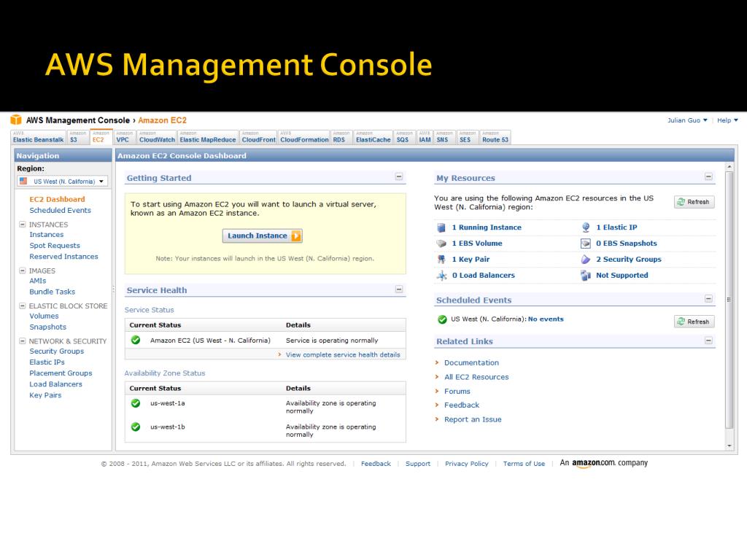Click the scrollbar down arrow

click(729, 446)
